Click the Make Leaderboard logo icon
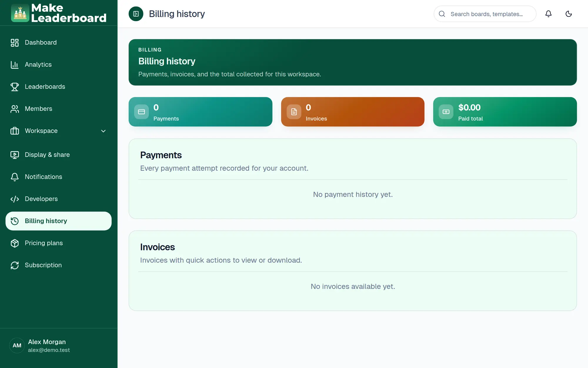The height and width of the screenshot is (368, 588). coord(20,13)
